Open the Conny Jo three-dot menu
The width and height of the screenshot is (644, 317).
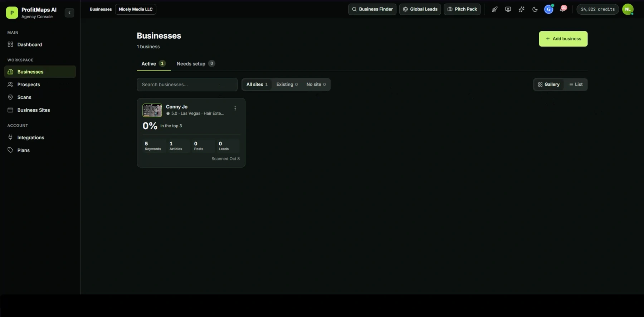(235, 109)
